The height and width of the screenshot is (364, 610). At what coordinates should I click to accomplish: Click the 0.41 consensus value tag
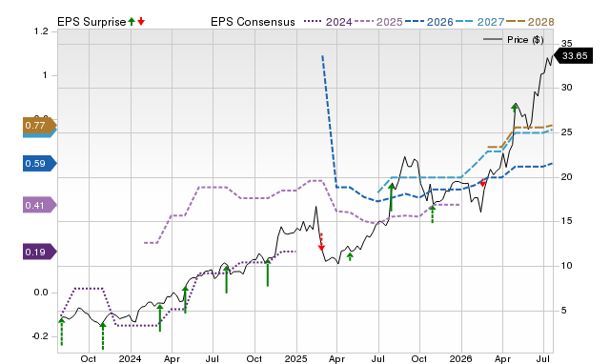click(40, 205)
